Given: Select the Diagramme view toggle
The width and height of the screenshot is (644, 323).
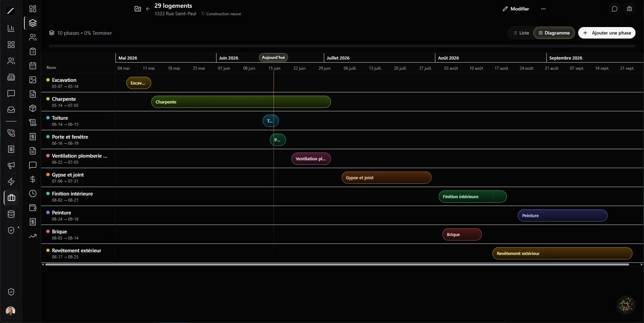Looking at the screenshot, I should click(554, 33).
